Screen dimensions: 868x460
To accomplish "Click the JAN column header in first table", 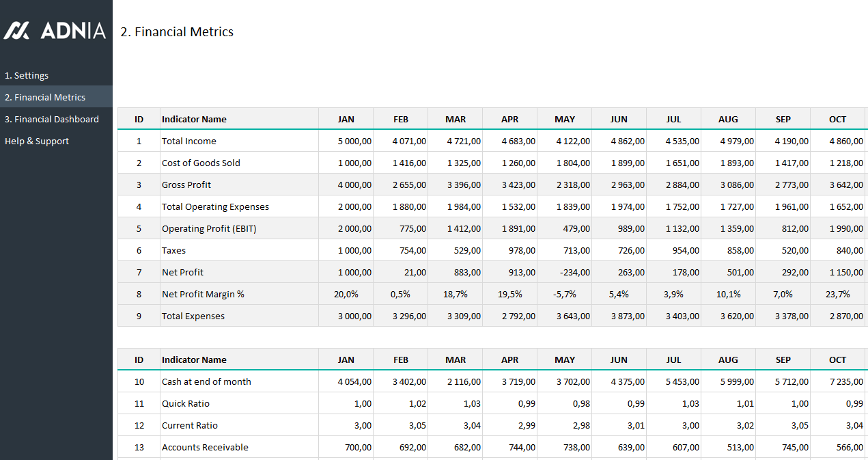I will pos(346,120).
